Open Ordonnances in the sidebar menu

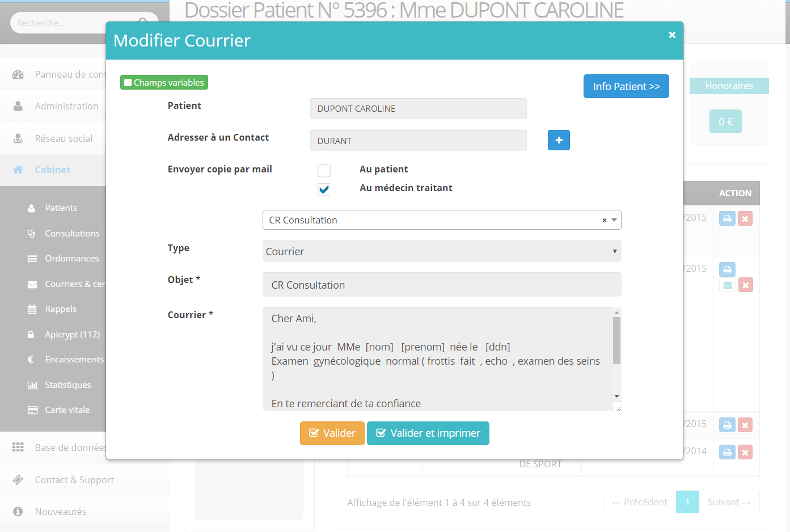pos(71,259)
